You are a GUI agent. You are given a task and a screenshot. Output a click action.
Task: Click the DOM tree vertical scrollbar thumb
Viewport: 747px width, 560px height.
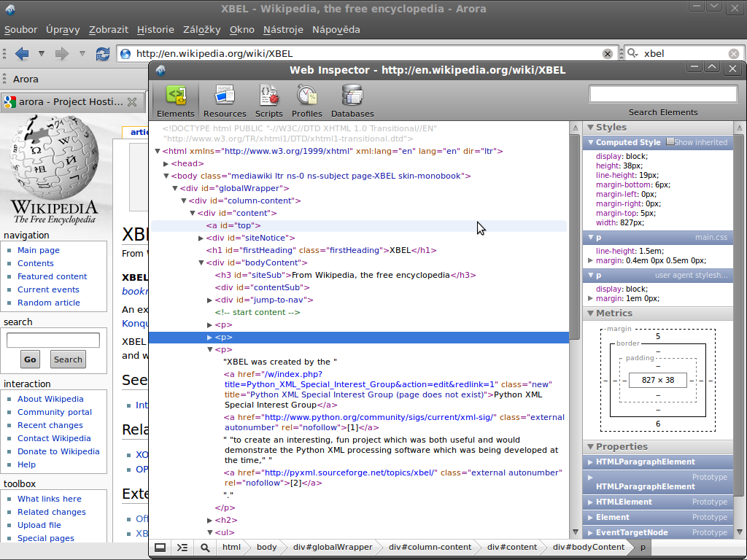575,236
